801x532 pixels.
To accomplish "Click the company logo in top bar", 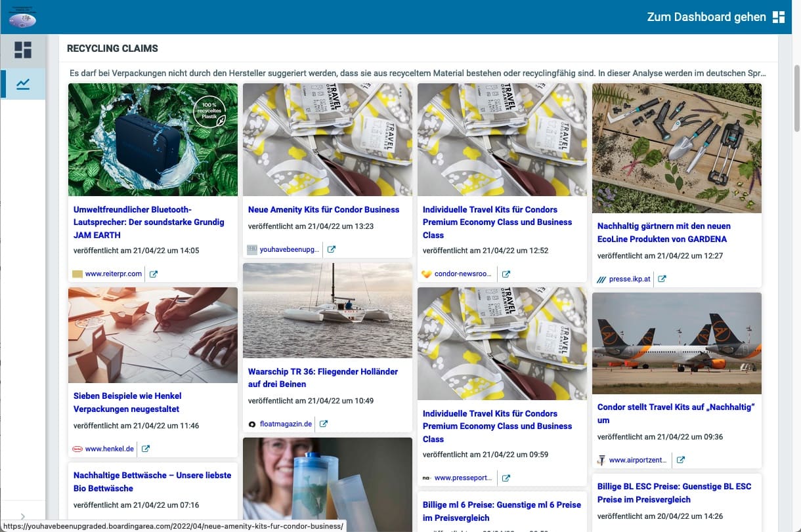I will (22, 17).
